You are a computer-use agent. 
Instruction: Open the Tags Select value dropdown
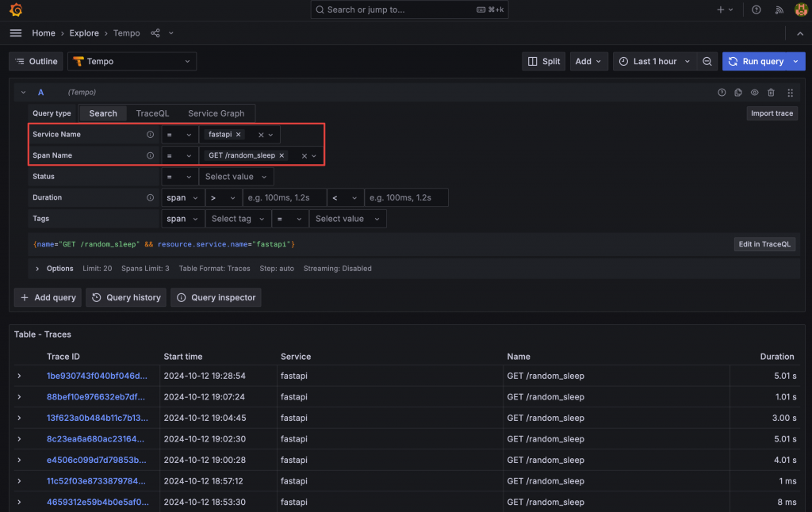coord(347,219)
